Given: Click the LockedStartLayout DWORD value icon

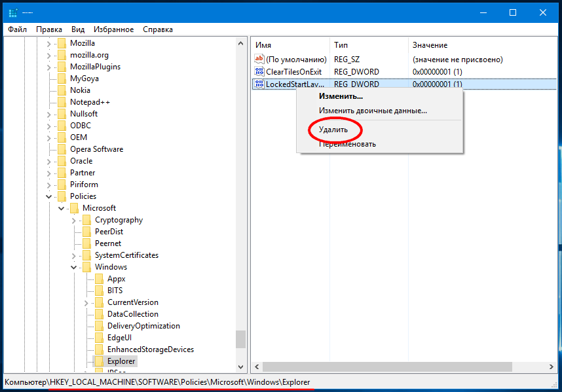Looking at the screenshot, I should (x=259, y=84).
